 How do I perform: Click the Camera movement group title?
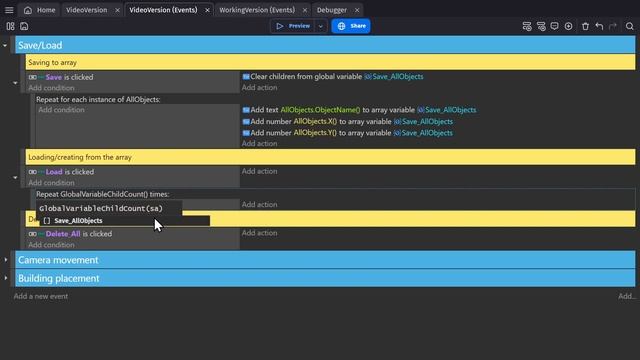point(58,260)
